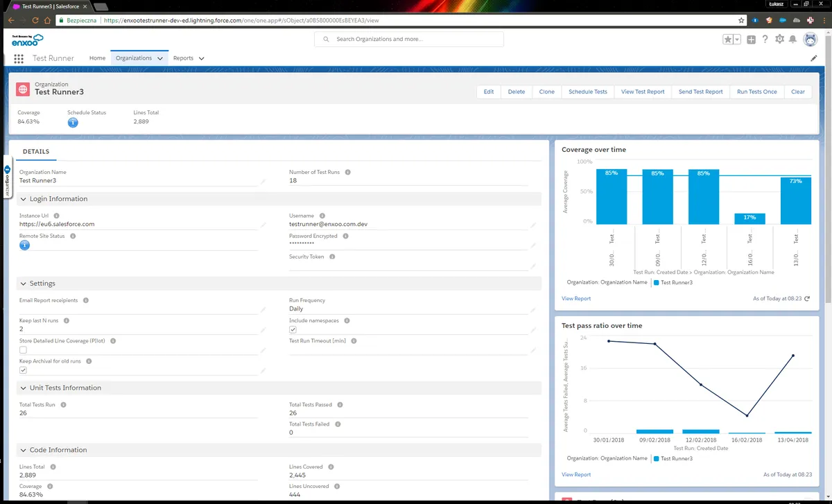Open View Report under Coverage chart
The width and height of the screenshot is (832, 504).
(576, 299)
